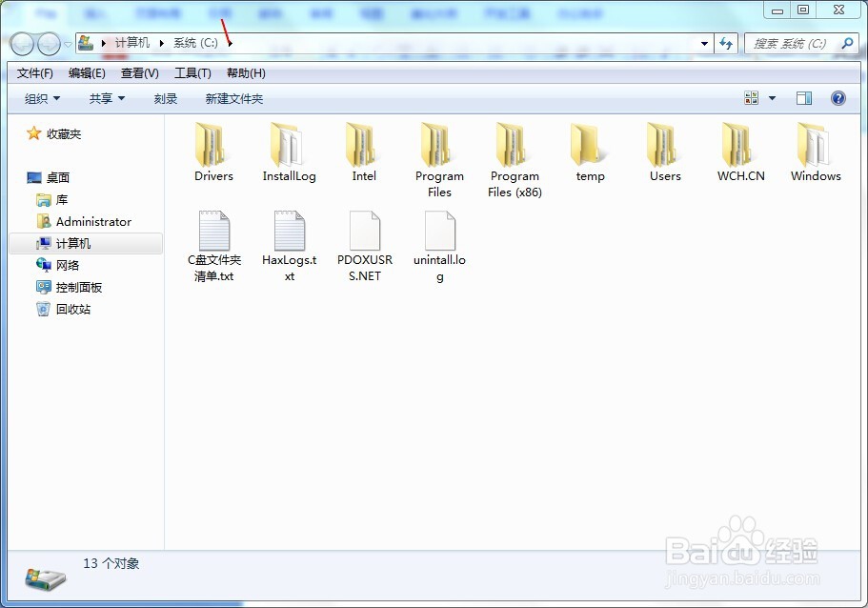Image resolution: width=868 pixels, height=608 pixels.
Task: Open the 工具 menu
Action: click(x=191, y=72)
